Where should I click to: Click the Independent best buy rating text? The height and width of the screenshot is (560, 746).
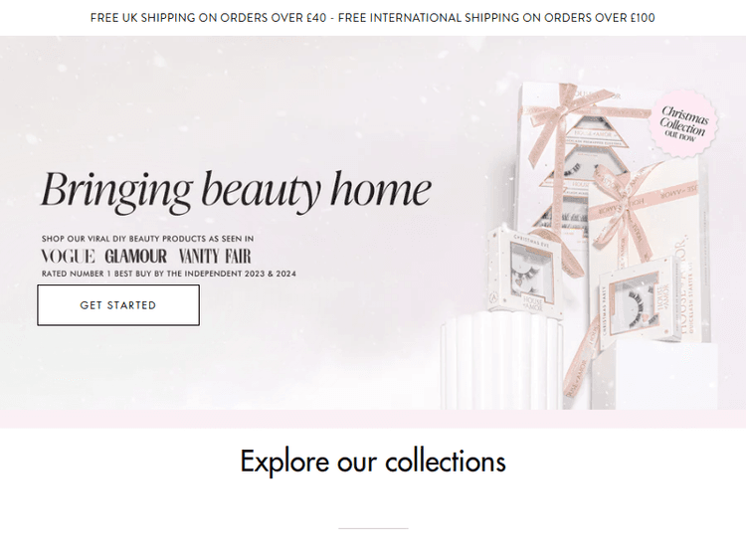click(169, 274)
